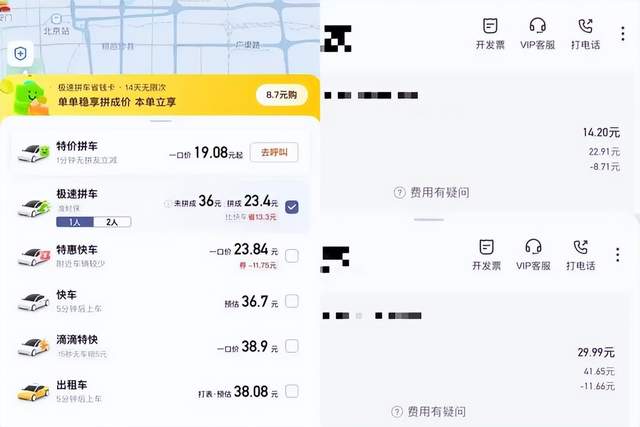Tap 打电话 phone icon in bottom order
Viewport: 640px width, 427px height.
coord(580,247)
